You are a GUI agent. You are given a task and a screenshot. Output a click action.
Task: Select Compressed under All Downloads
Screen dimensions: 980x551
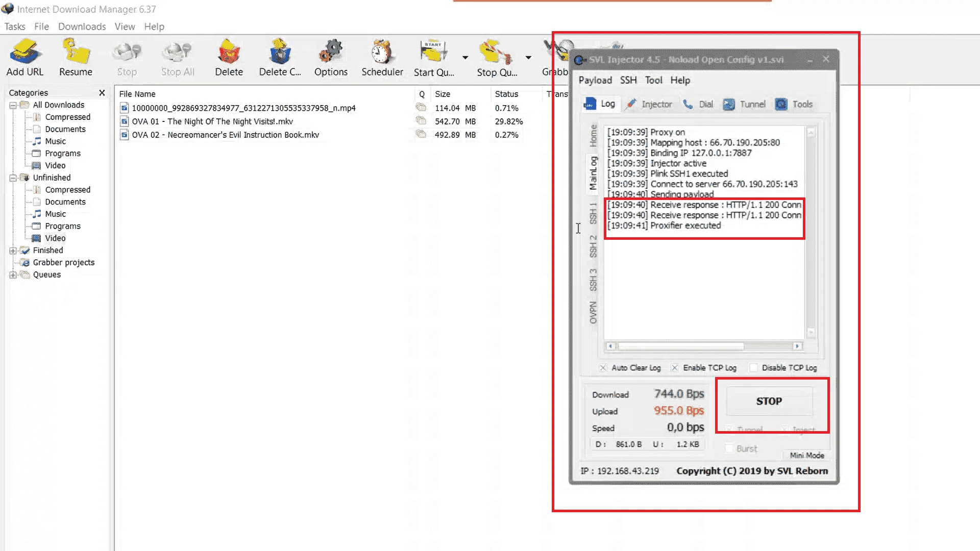tap(67, 117)
